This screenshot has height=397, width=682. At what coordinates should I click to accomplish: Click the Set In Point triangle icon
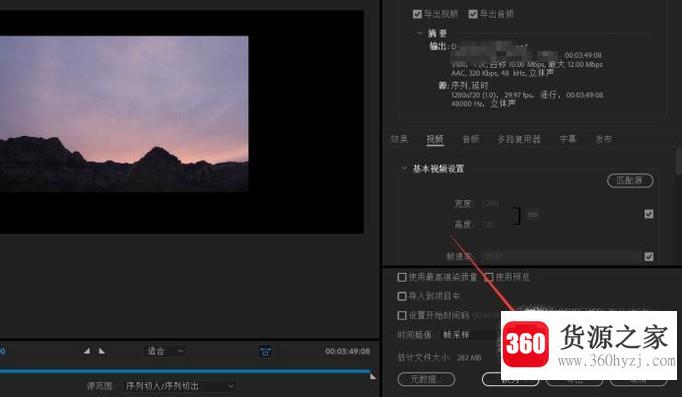[x=87, y=350]
